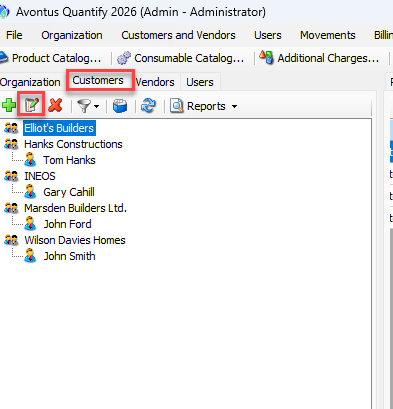Image resolution: width=393 pixels, height=409 pixels.
Task: Click the blue database icon in toolbar
Action: [x=120, y=106]
